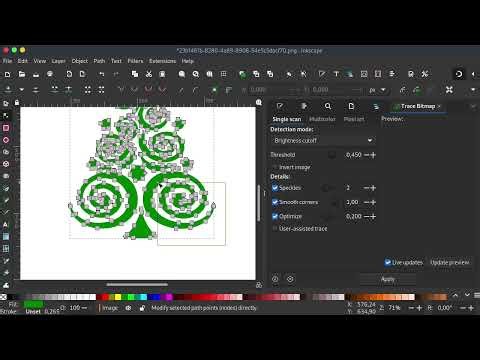Viewport: 480px width, 360px height.
Task: Click the Apply button
Action: pos(388,279)
